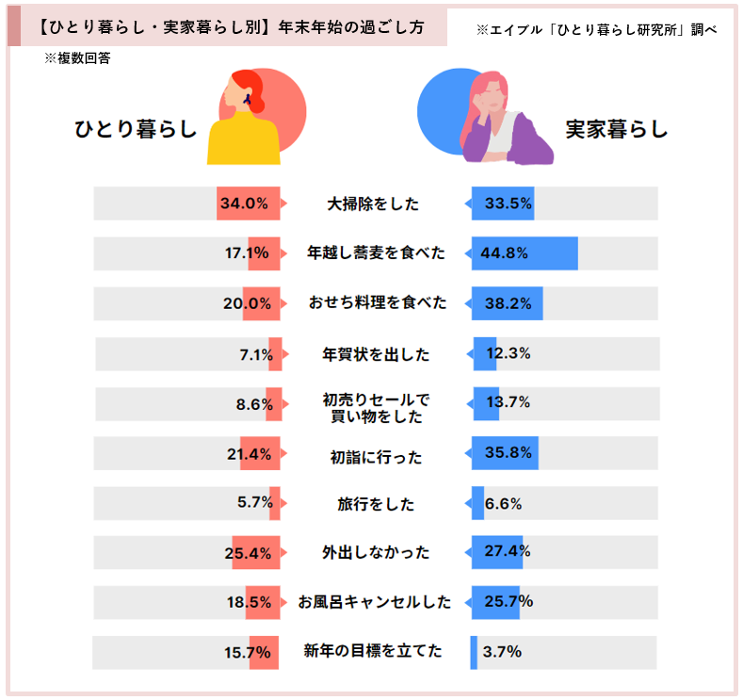Select the 旅行をした label
Image resolution: width=743 pixels, height=700 pixels.
(376, 504)
